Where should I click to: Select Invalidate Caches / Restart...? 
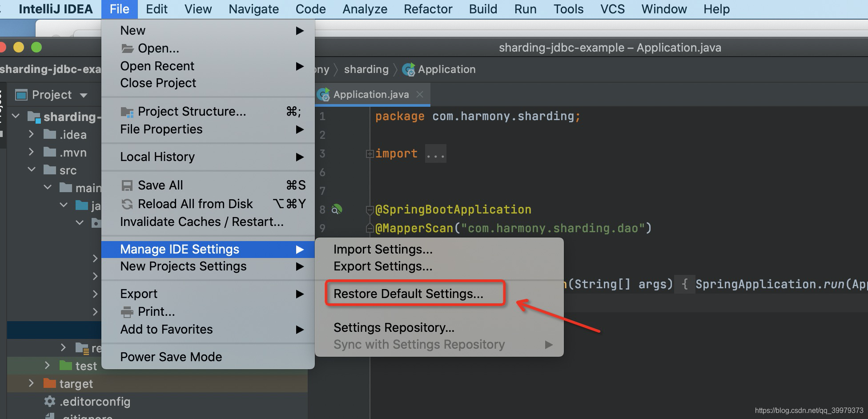(x=208, y=222)
